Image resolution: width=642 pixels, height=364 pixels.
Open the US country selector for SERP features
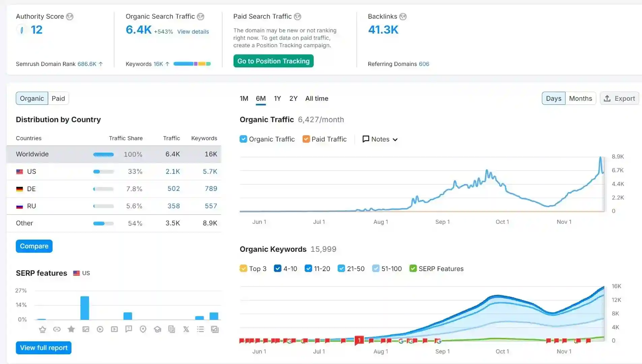(x=82, y=273)
